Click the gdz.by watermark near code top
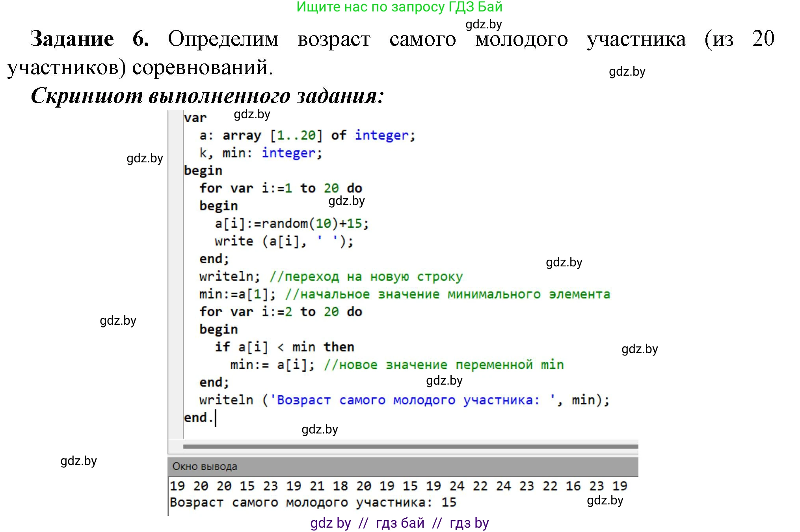Image resolution: width=800 pixels, height=532 pixels. tap(252, 115)
